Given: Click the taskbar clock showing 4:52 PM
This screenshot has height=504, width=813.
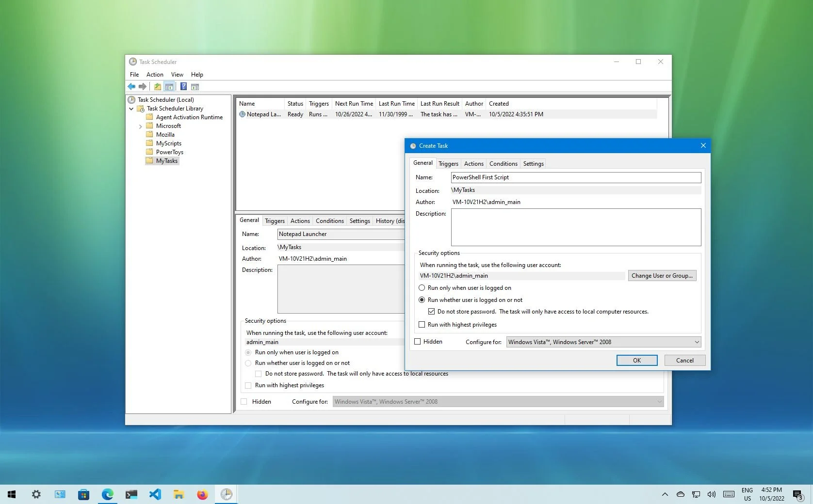Looking at the screenshot, I should coord(771,494).
